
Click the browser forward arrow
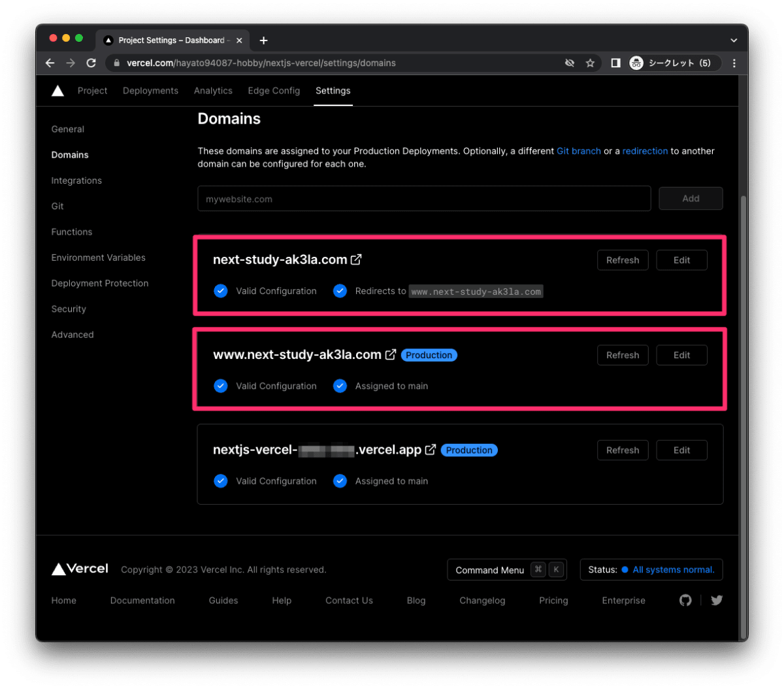pos(71,63)
